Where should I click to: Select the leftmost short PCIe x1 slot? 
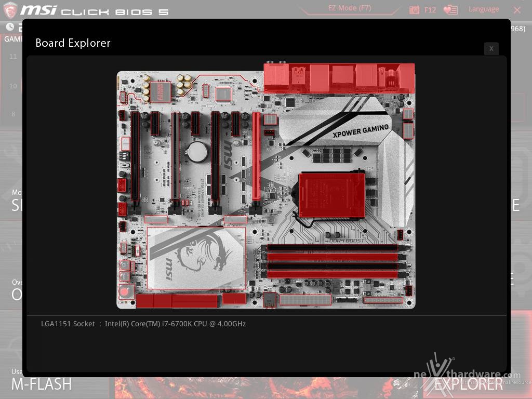pyautogui.click(x=155, y=124)
